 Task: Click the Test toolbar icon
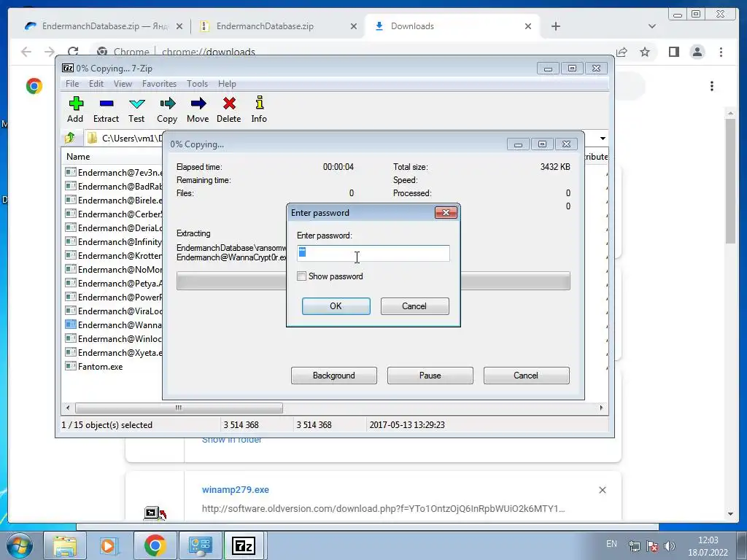(136, 109)
